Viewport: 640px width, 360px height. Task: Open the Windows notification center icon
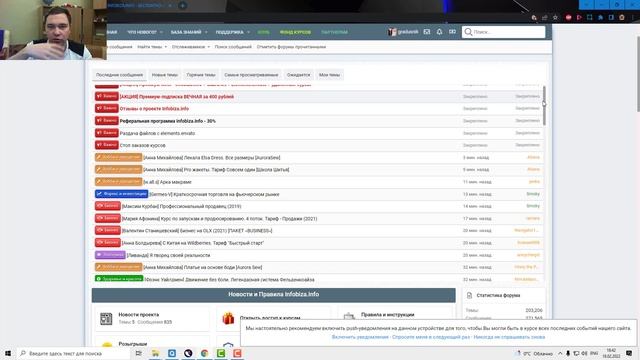pyautogui.click(x=629, y=353)
